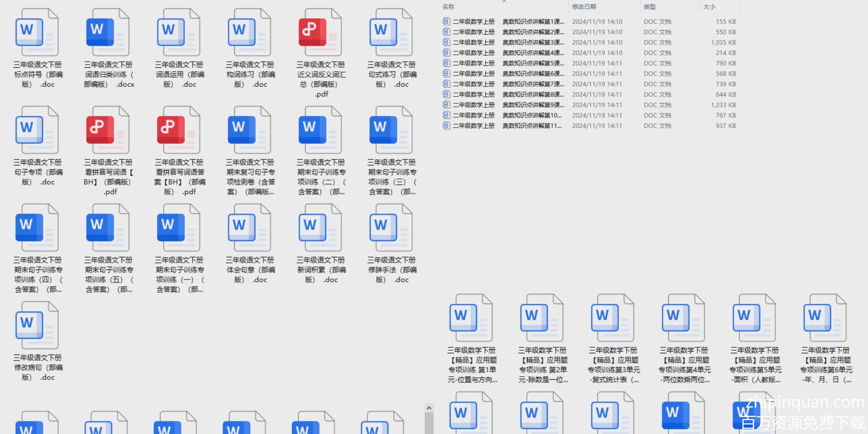Click the 类型 column header
Image resolution: width=868 pixels, height=434 pixels.
pyautogui.click(x=650, y=7)
